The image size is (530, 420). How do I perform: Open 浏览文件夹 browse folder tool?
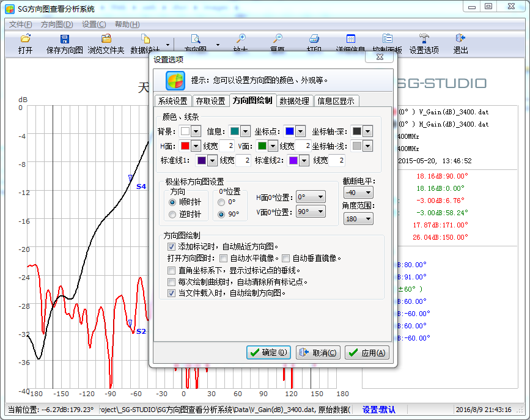click(106, 40)
